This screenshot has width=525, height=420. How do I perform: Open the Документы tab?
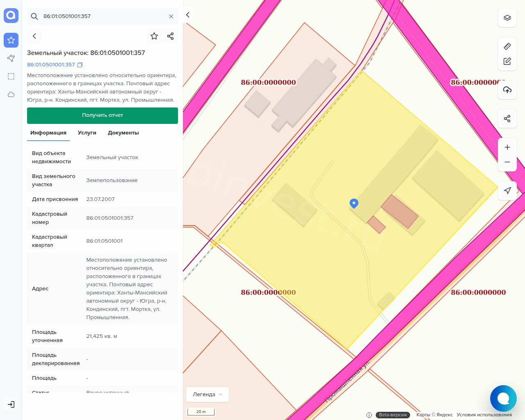[123, 133]
